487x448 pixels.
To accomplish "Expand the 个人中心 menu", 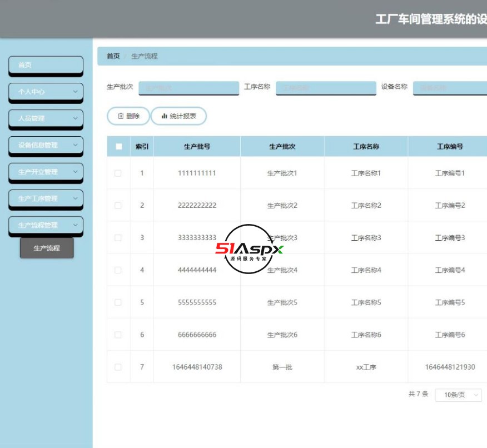I will point(45,92).
